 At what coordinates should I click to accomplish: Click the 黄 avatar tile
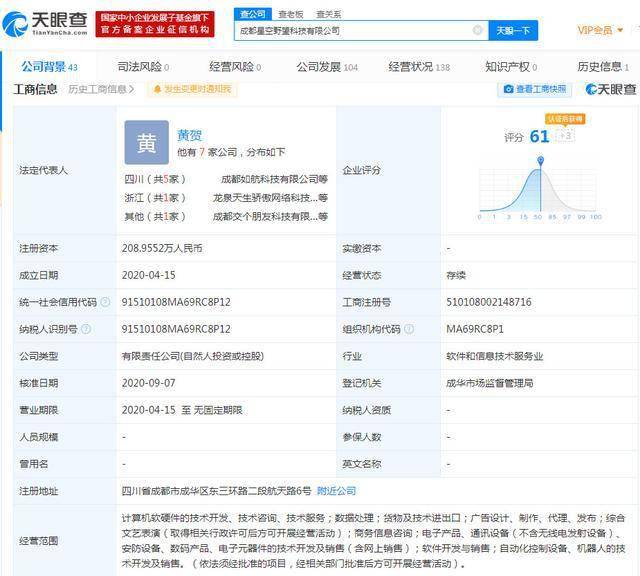coord(147,142)
